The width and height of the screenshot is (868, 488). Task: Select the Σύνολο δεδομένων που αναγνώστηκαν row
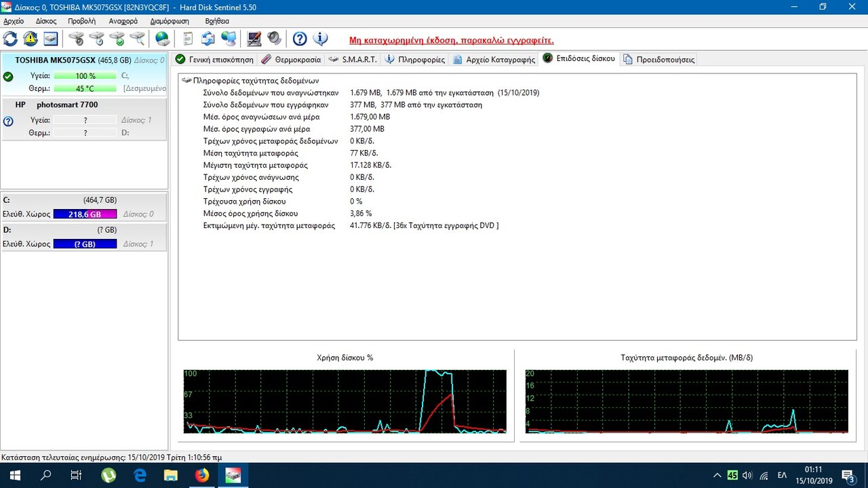[x=371, y=92]
